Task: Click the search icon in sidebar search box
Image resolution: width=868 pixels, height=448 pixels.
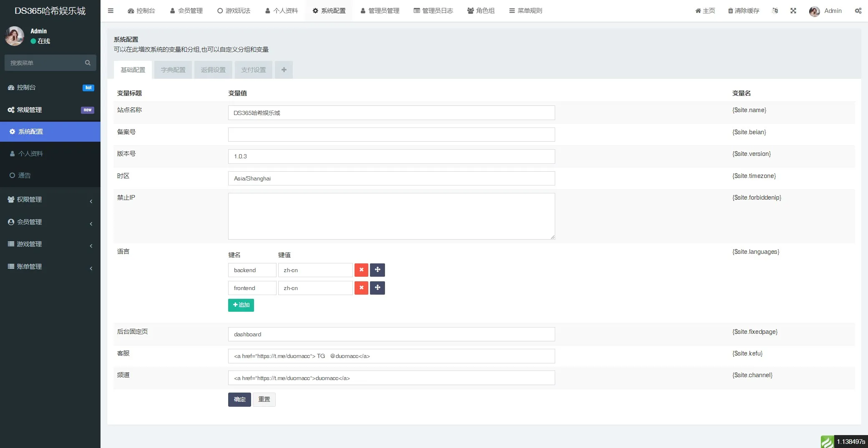Action: (88, 63)
